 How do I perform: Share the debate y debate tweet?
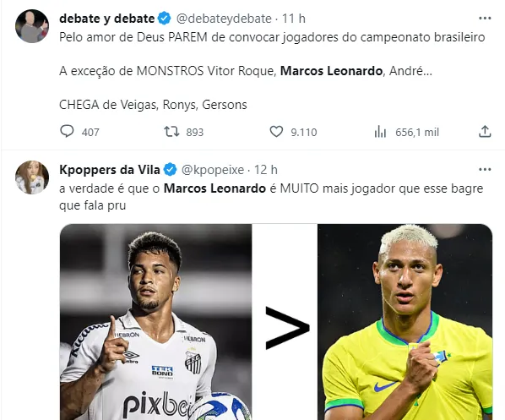click(x=485, y=132)
